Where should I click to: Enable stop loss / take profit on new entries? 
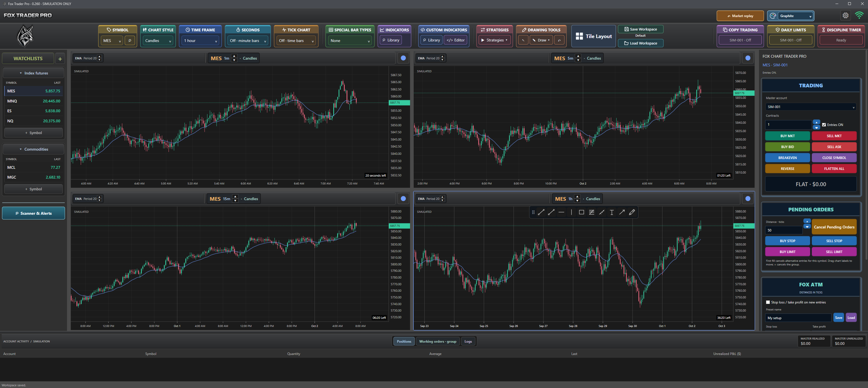768,302
